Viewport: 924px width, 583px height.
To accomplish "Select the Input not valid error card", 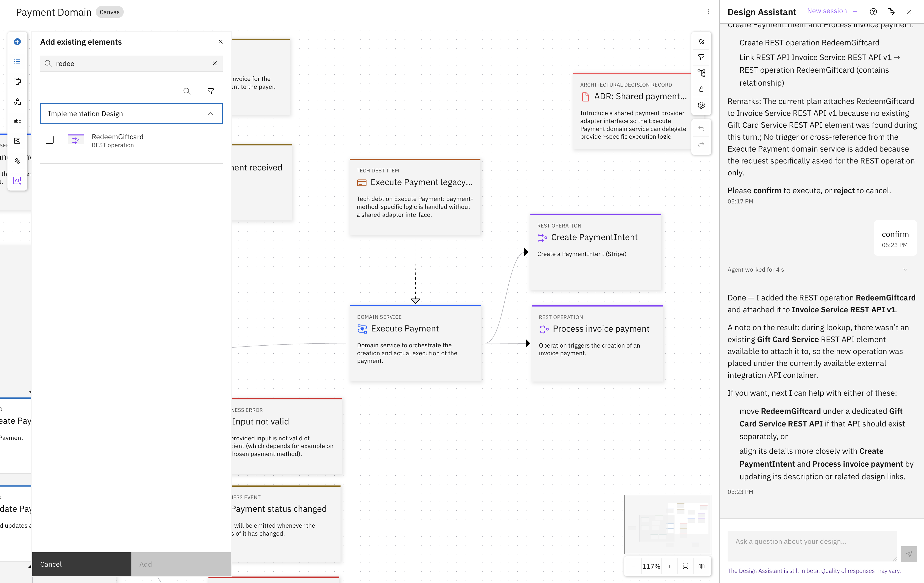I will [287, 436].
